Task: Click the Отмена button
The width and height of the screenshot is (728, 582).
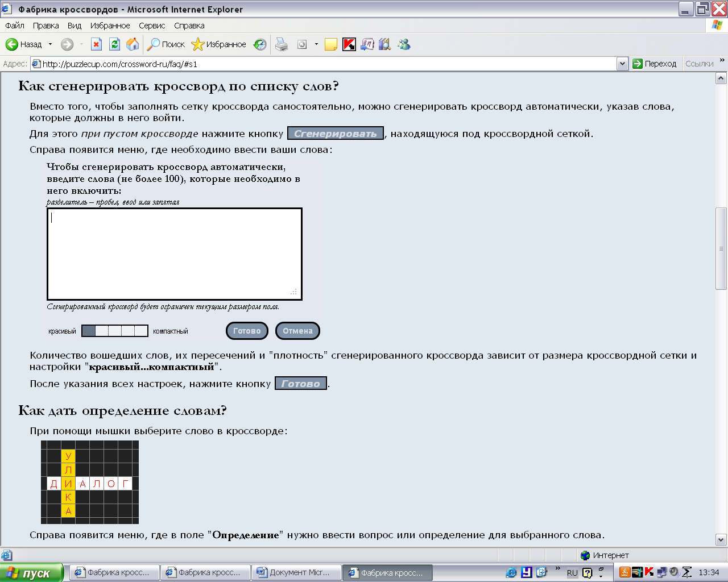Action: [297, 331]
